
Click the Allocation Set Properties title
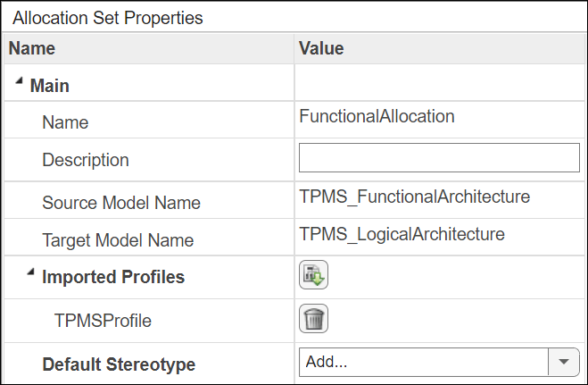click(108, 17)
